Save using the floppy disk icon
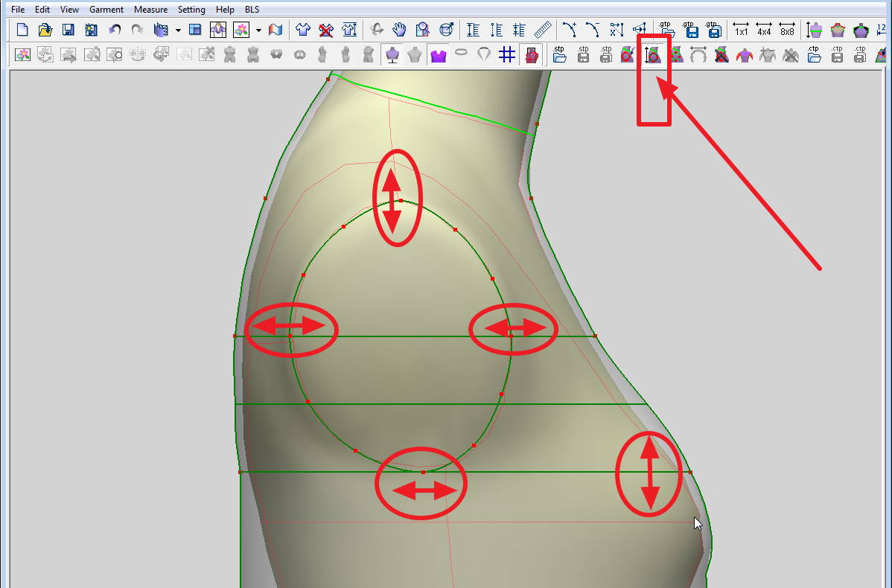Viewport: 892px width, 588px height. point(68,30)
